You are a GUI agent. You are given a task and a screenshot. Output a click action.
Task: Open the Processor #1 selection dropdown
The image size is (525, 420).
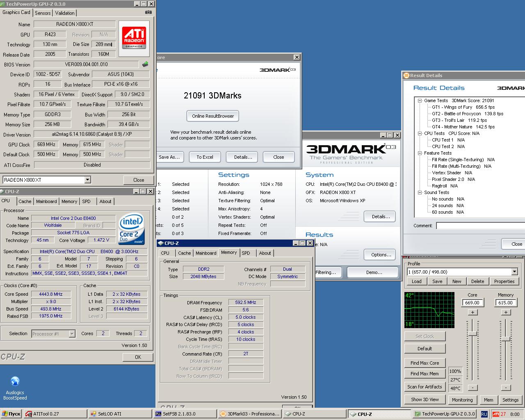click(x=72, y=334)
